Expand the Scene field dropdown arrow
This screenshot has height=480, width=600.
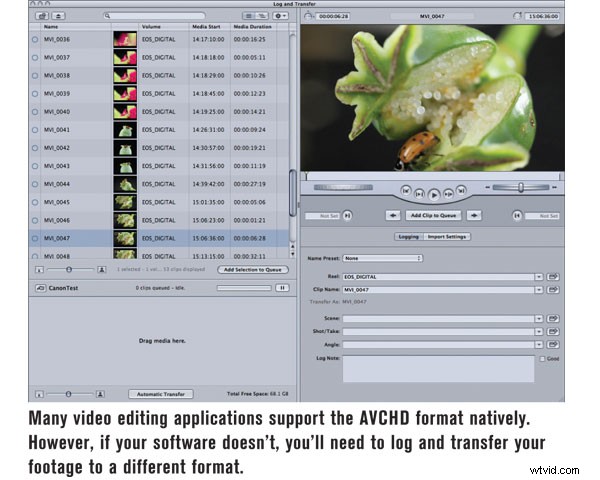(539, 318)
